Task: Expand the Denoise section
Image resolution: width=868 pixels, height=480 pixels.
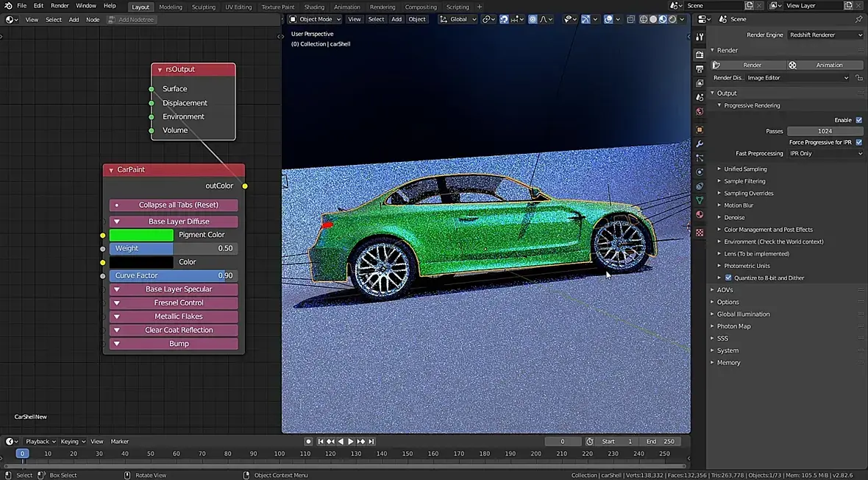Action: pos(734,217)
